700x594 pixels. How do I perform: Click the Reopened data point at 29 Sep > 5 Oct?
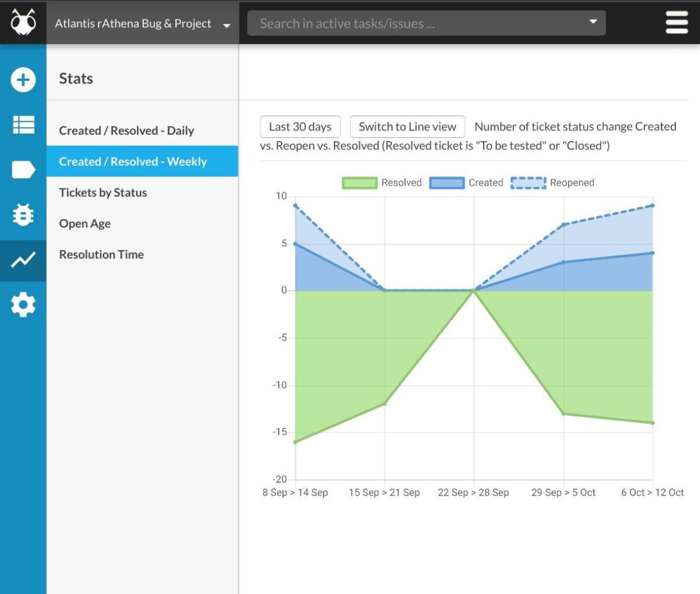[563, 224]
